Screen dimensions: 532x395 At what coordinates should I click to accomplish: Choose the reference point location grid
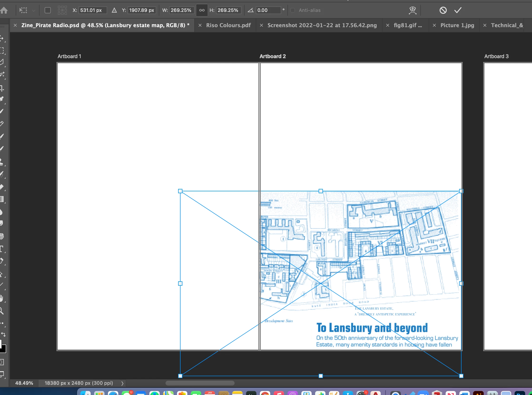click(62, 10)
